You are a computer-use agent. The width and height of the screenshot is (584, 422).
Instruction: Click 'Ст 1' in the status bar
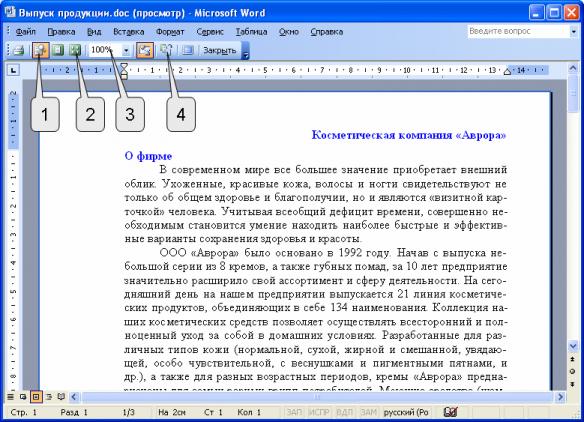click(x=213, y=412)
